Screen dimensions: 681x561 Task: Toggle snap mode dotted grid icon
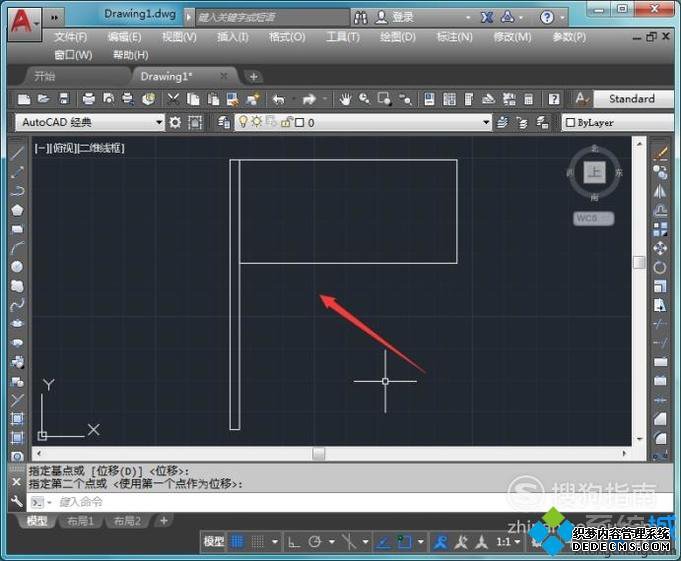pos(258,541)
